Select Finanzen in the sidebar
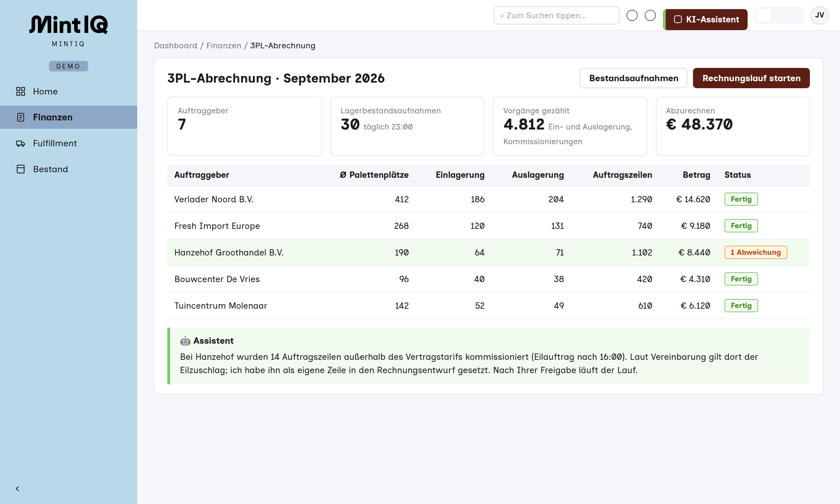Image resolution: width=840 pixels, height=504 pixels. 69,117
